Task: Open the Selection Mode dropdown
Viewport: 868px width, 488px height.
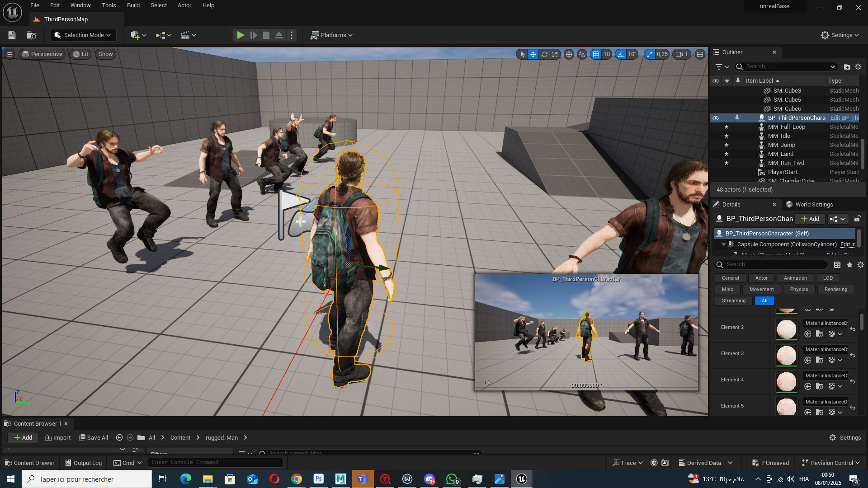Action: (83, 35)
